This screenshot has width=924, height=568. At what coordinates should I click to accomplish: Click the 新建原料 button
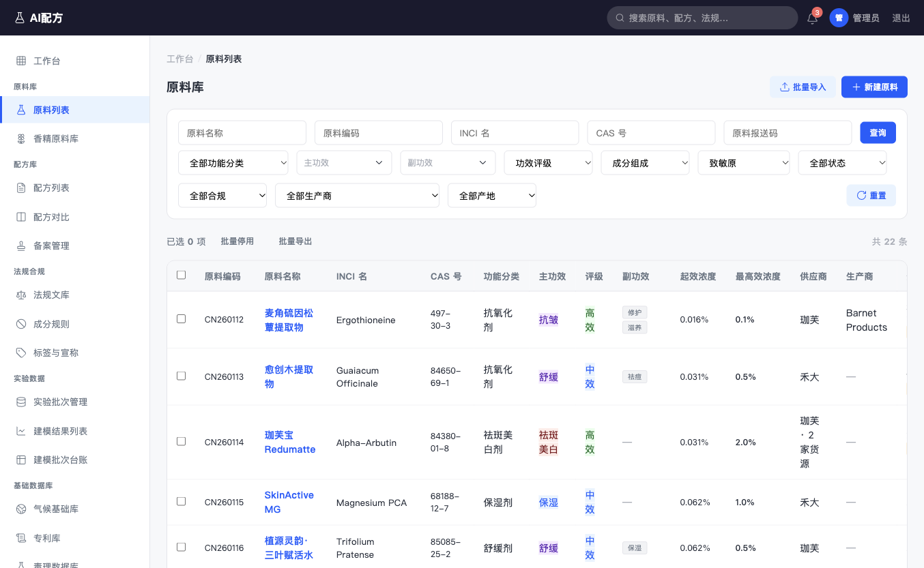tap(874, 87)
